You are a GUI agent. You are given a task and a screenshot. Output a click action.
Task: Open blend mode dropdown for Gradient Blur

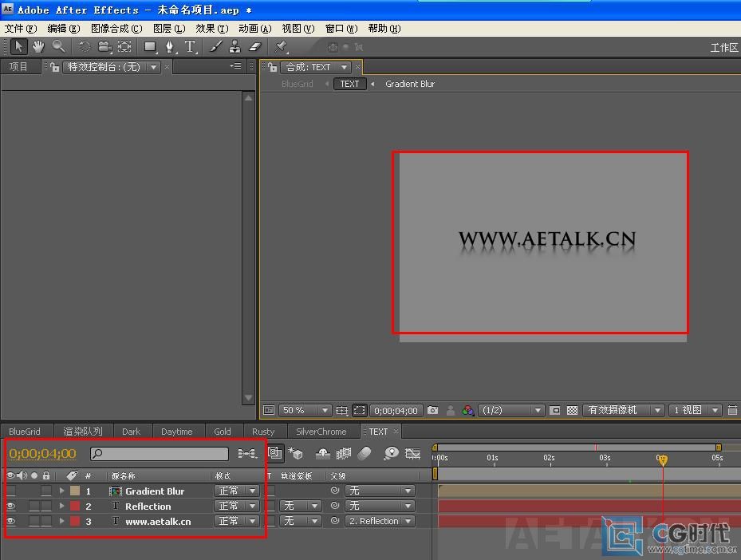tap(237, 491)
